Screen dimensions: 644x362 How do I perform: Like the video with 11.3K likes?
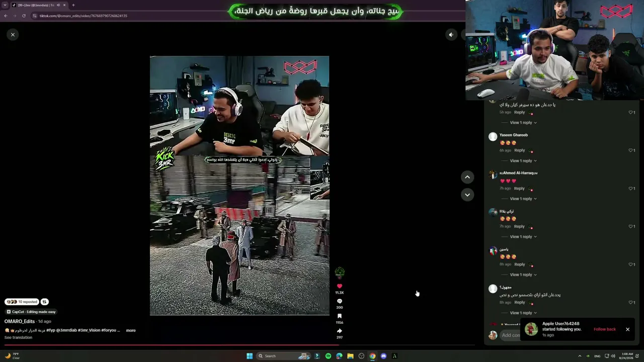[x=340, y=286]
